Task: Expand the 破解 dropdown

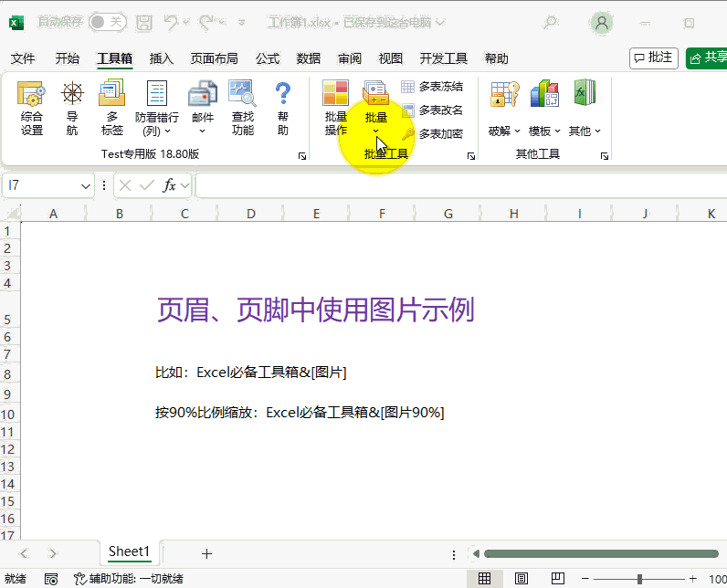Action: pyautogui.click(x=504, y=131)
